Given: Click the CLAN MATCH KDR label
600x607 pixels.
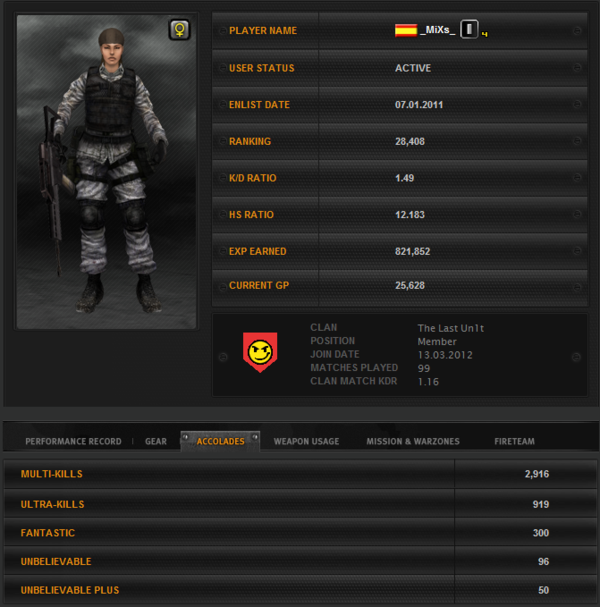Looking at the screenshot, I should pos(353,381).
